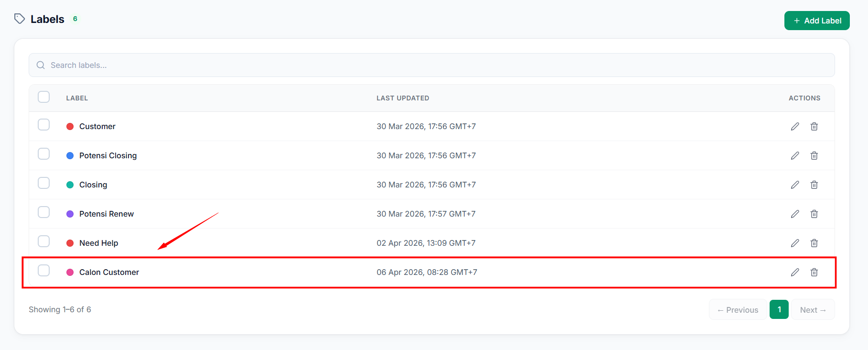This screenshot has height=350, width=868.
Task: Edit the Potensi Renew label
Action: [x=795, y=214]
